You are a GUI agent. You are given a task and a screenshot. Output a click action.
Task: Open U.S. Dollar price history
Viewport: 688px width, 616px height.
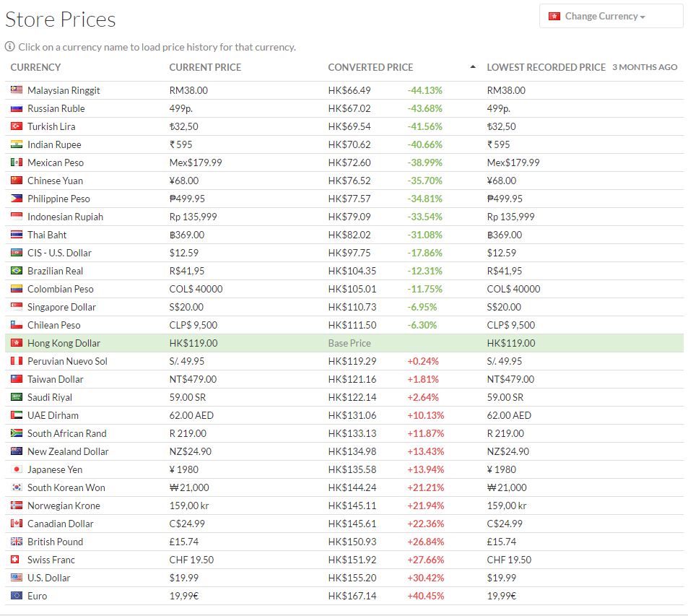(49, 578)
